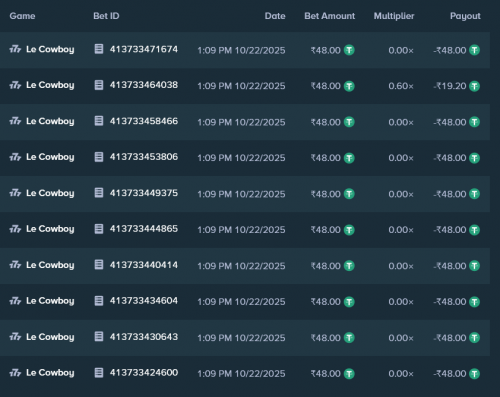Screen dimensions: 500x397
Task: Click slot icon in row of bet 413733464038
Action: [15, 85]
